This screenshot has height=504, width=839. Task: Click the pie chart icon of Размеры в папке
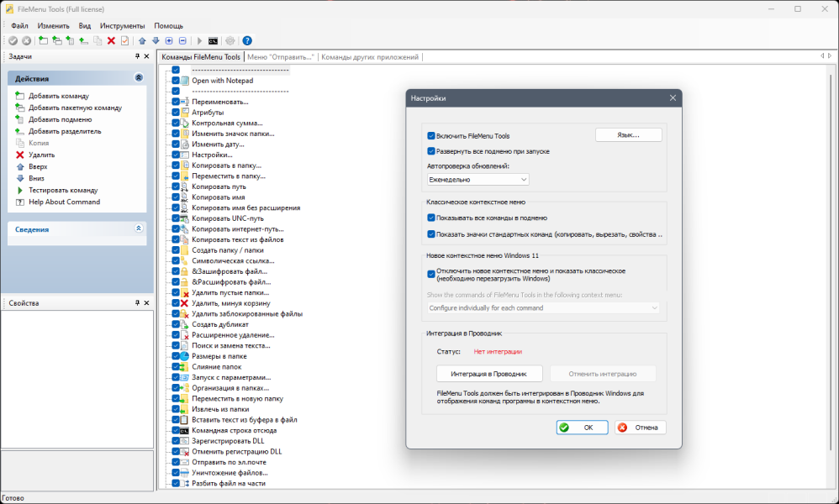click(x=184, y=356)
